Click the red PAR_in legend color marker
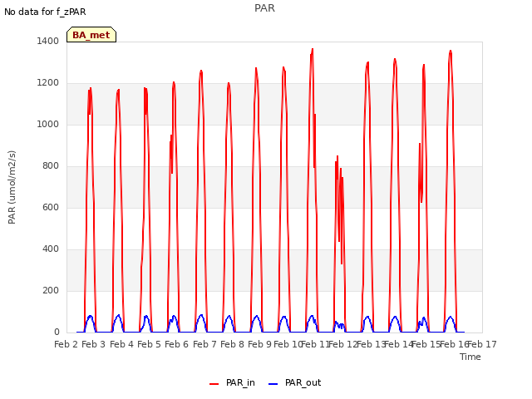This screenshot has height=399, width=532. pyautogui.click(x=214, y=384)
